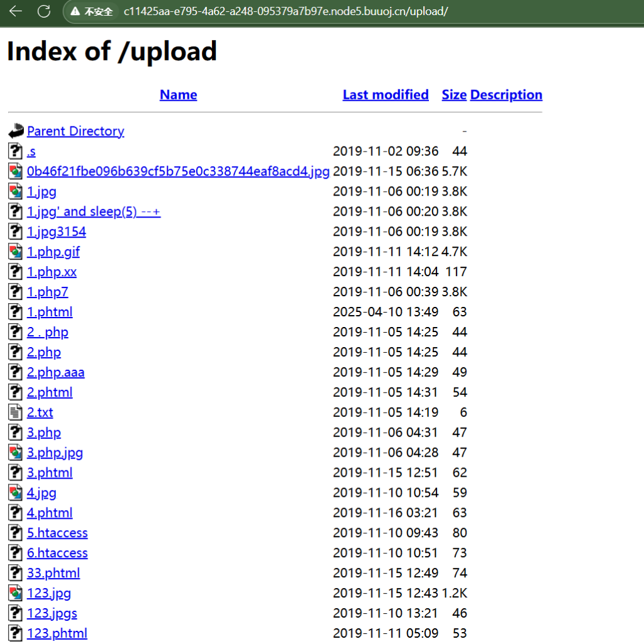
Task: Sort listing by Last modified column
Action: [x=386, y=95]
